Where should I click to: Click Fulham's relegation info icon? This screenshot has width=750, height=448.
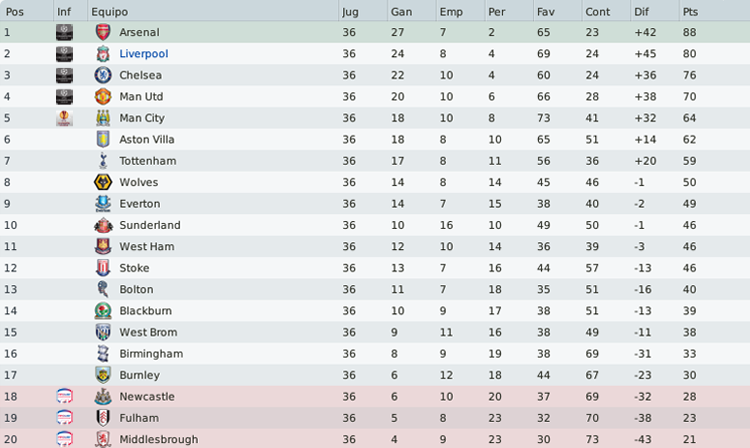pos(64,418)
